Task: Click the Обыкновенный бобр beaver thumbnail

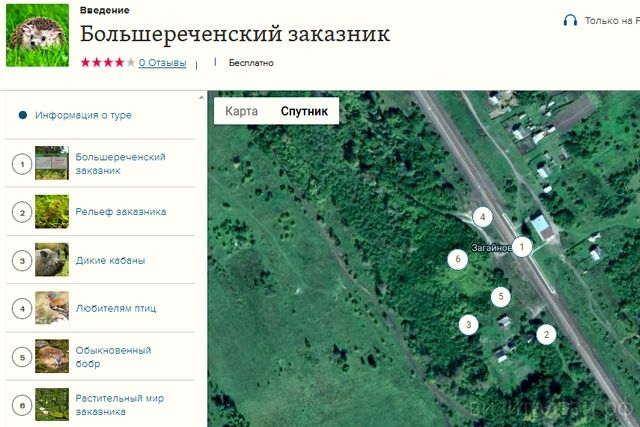Action: (52, 356)
